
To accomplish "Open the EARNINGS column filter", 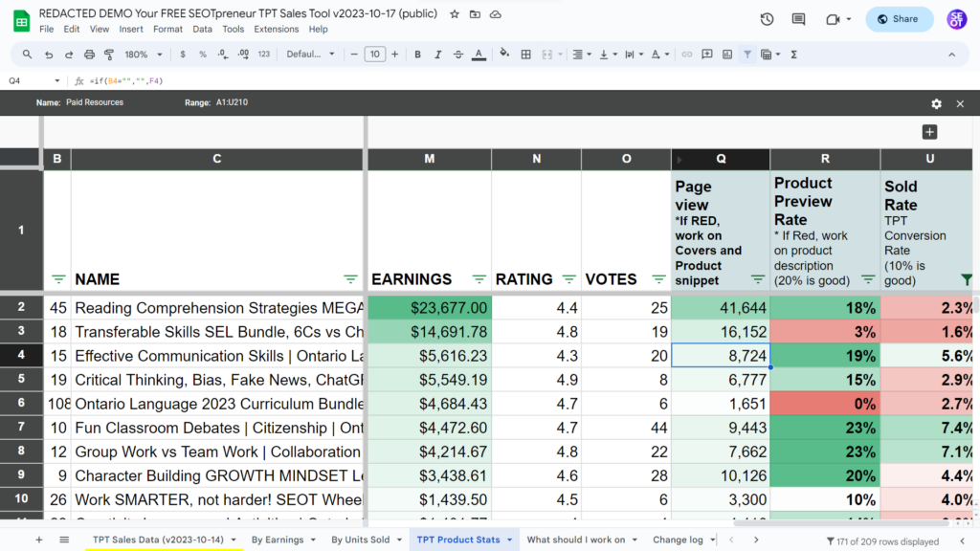I will (479, 279).
